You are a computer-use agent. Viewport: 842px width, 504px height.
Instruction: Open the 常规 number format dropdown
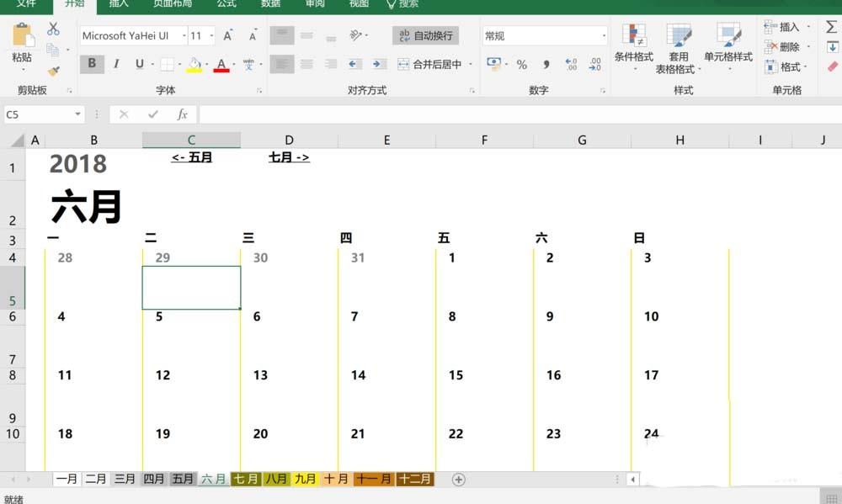[603, 35]
